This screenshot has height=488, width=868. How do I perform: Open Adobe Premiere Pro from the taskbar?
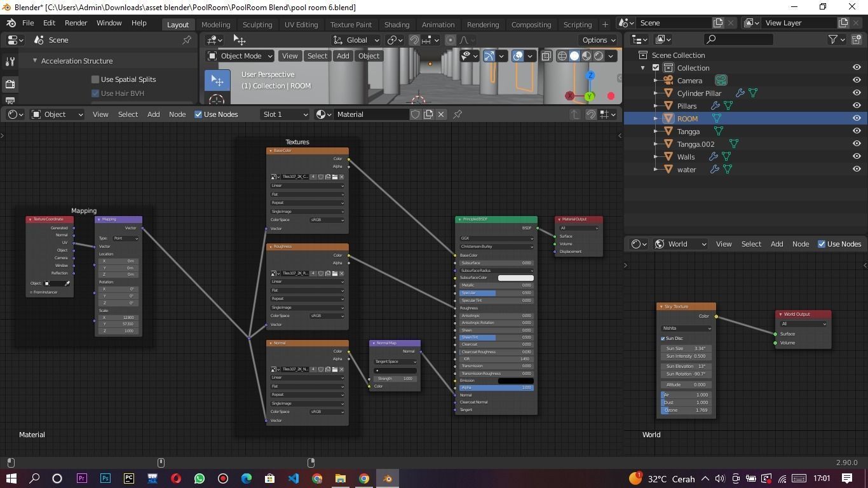pos(81,478)
